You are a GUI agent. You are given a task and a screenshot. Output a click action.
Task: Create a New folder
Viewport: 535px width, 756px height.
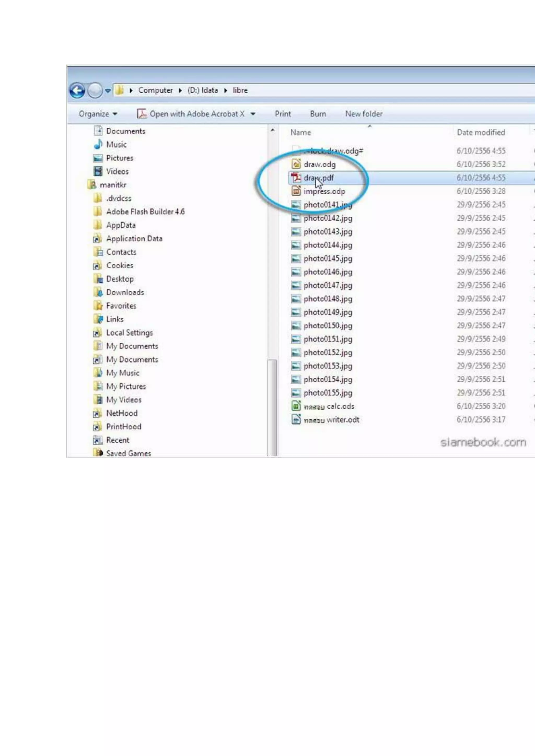(x=364, y=114)
